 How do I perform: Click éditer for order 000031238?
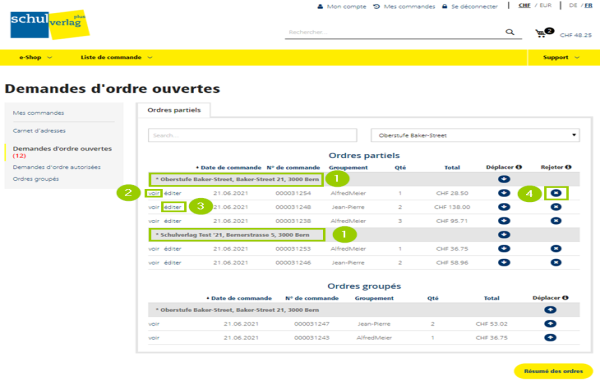tap(173, 221)
